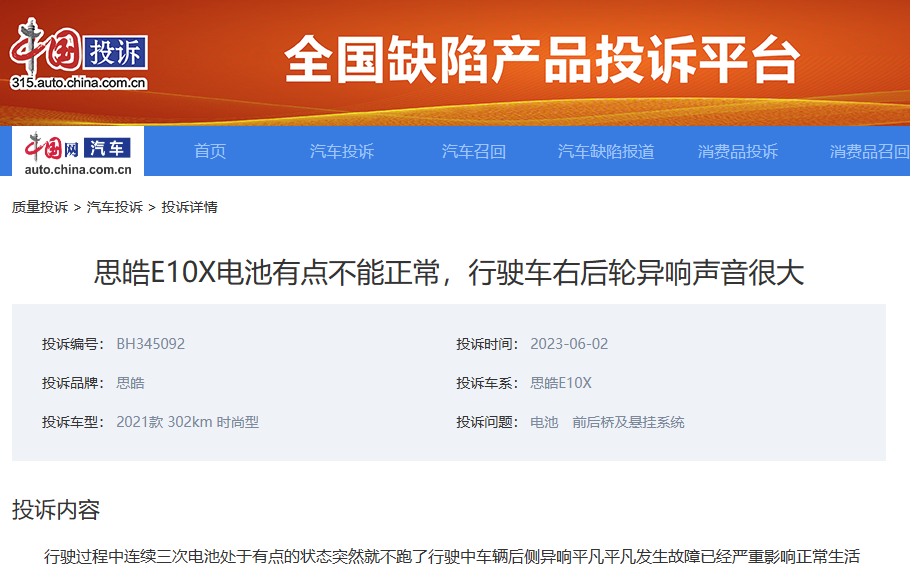Image resolution: width=910 pixels, height=574 pixels.
Task: Open the 消费品投诉 navigation item
Action: tap(738, 151)
